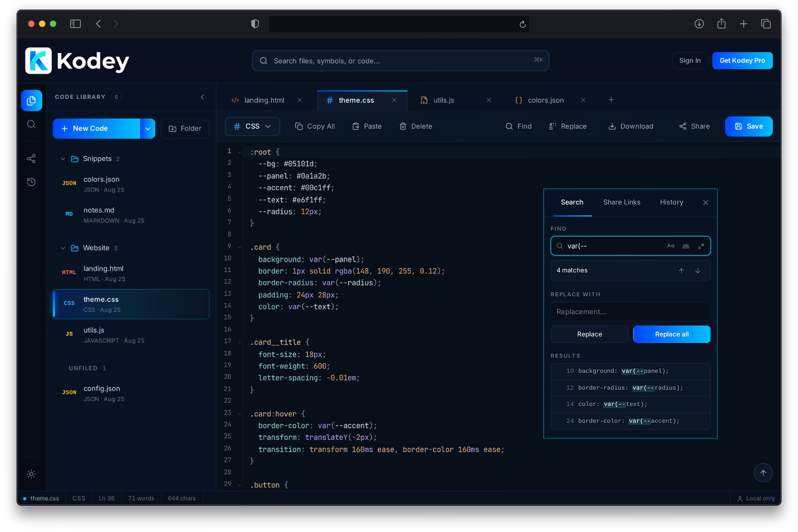Screen dimensions: 798x532
Task: Switch to the landing.html tab
Action: [264, 100]
